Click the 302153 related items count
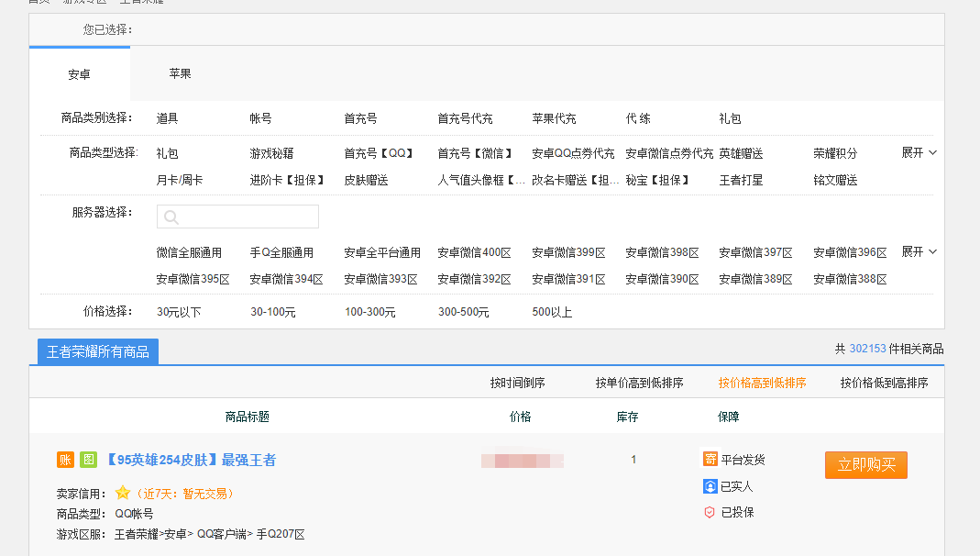The height and width of the screenshot is (556, 980). coord(867,349)
